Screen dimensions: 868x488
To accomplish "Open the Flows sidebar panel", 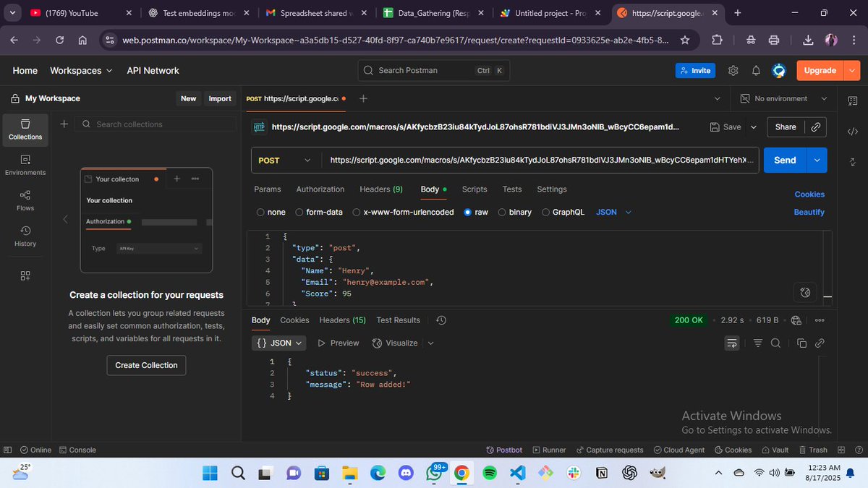I will (x=25, y=200).
